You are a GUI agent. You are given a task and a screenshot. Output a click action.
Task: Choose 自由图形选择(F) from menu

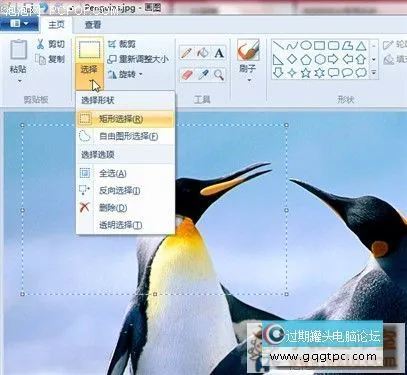(125, 136)
